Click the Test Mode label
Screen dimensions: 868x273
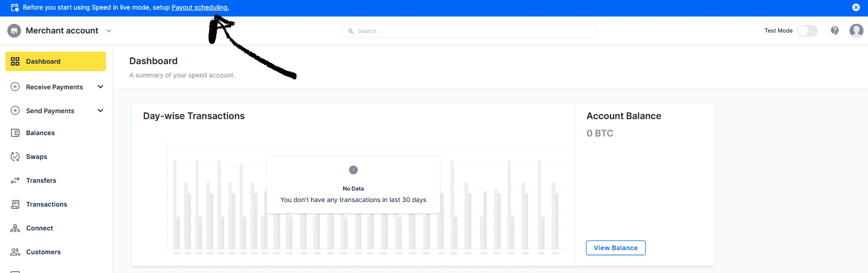[x=779, y=31]
